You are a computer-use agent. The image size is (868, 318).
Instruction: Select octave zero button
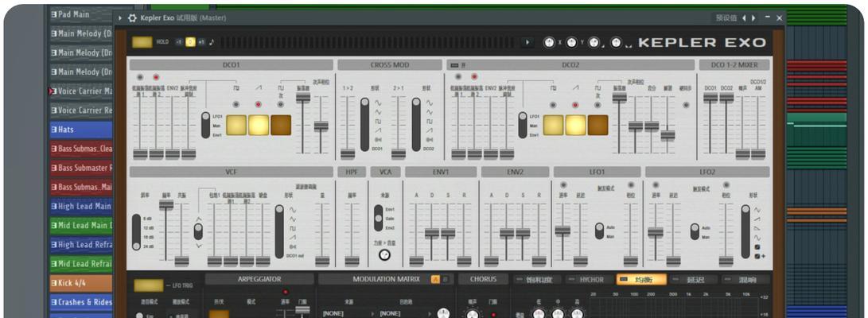pyautogui.click(x=190, y=42)
